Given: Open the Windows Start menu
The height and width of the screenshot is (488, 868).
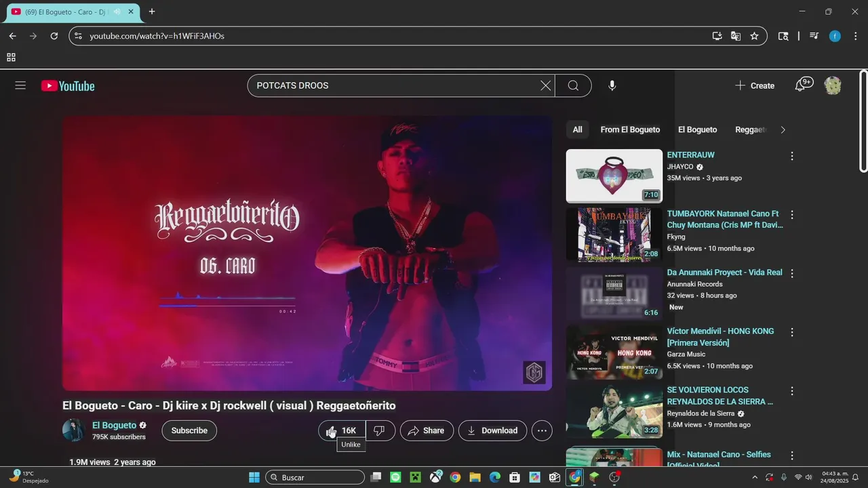Looking at the screenshot, I should 254,477.
